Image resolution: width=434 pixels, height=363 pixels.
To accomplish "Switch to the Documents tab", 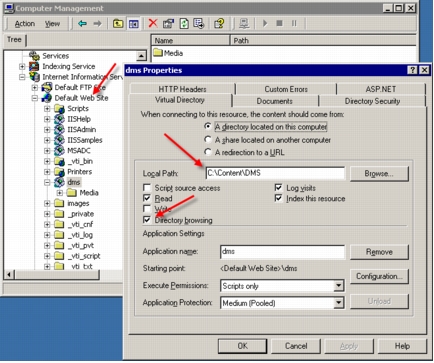I will pos(275,101).
